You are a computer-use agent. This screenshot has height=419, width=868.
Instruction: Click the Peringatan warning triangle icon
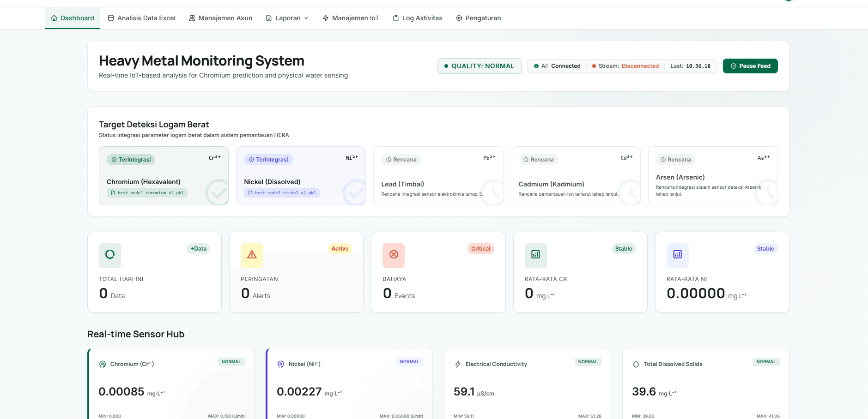tap(252, 255)
